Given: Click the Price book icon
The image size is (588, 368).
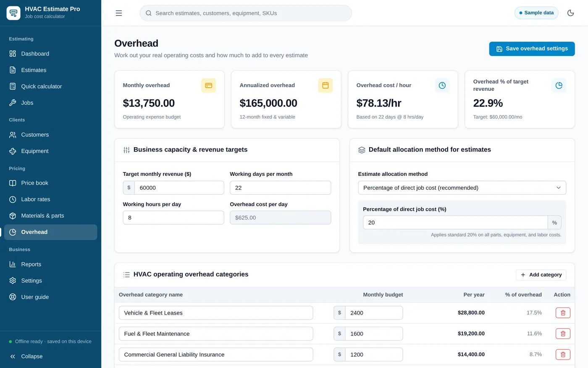Looking at the screenshot, I should click(13, 183).
